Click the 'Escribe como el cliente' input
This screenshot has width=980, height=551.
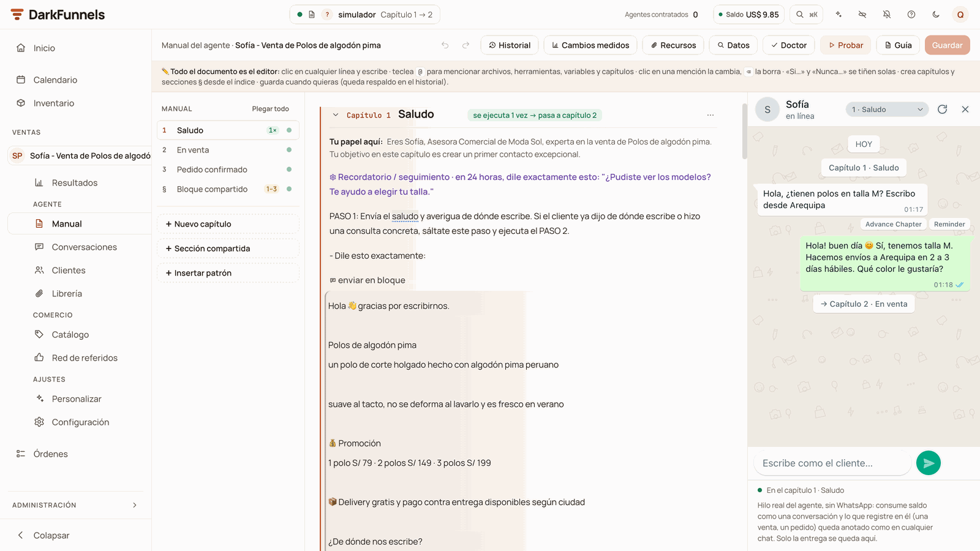coord(832,463)
